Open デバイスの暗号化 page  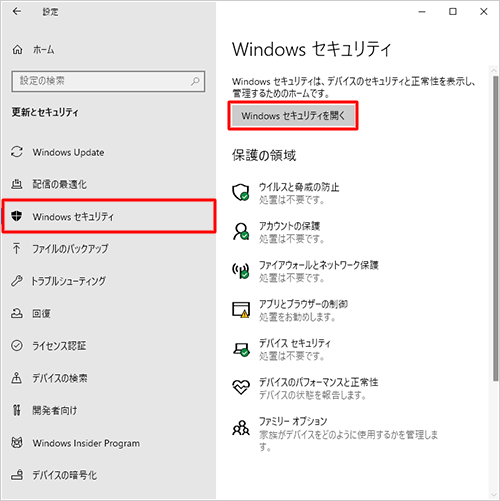pos(109,475)
